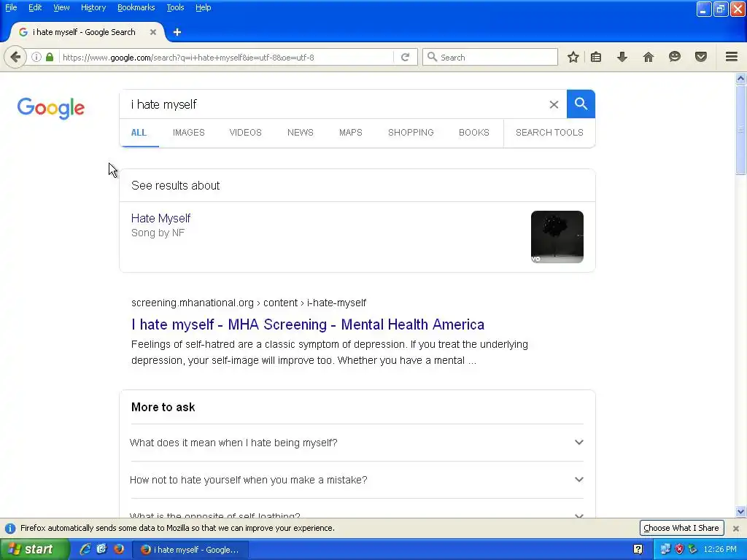Dismiss the Firefox data notification bar

(735, 528)
